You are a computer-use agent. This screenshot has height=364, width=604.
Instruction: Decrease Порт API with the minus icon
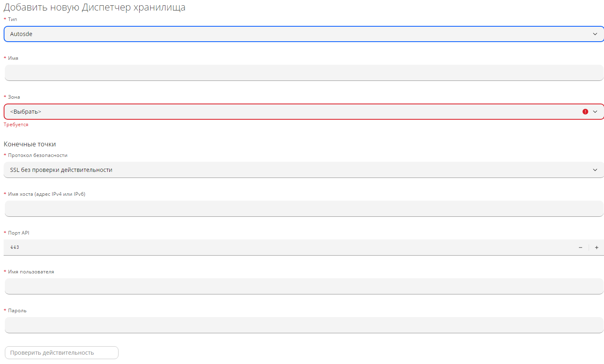point(580,248)
